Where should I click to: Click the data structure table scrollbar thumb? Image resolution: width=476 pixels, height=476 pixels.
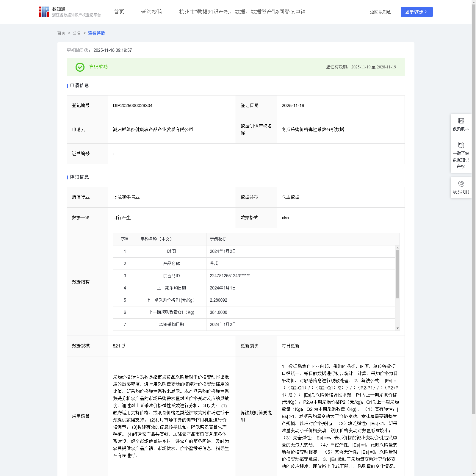coord(397,274)
